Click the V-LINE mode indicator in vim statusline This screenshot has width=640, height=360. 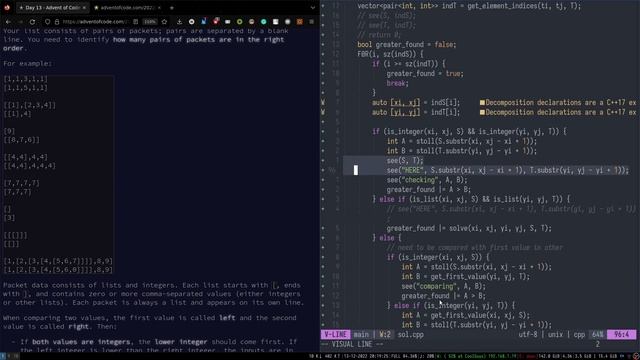(335, 335)
